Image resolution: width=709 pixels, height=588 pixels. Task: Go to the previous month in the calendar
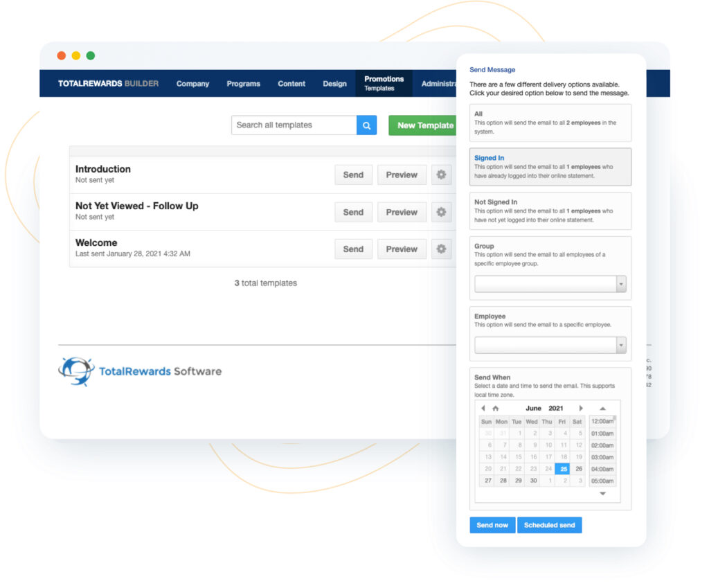(x=483, y=408)
